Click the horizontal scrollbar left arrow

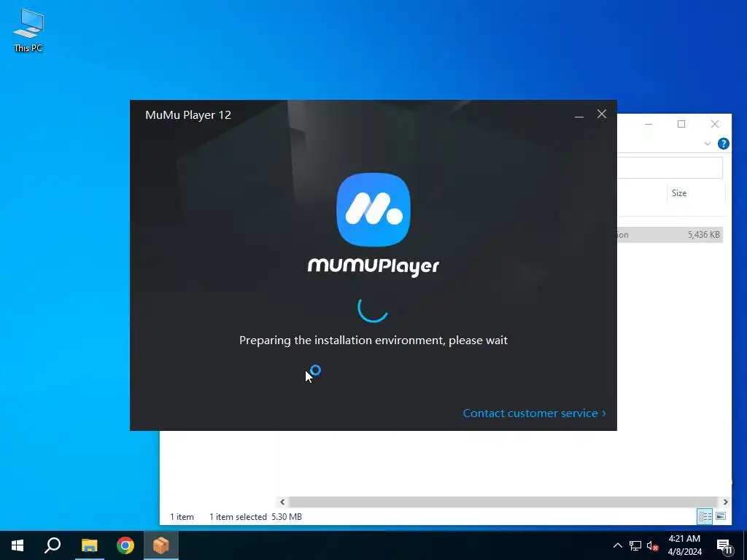[282, 502]
